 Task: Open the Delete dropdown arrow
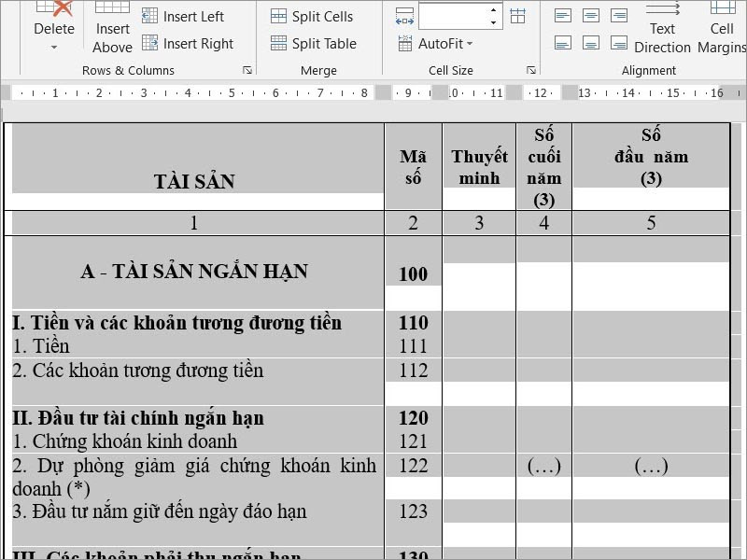(x=53, y=49)
